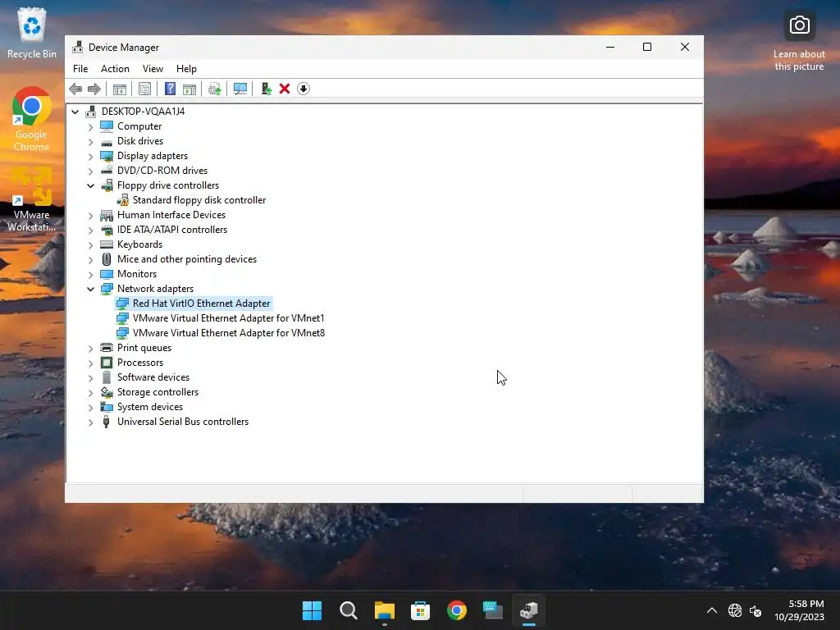Click the Device Manager taskbar icon
Screen dimensions: 840x630
[529, 610]
